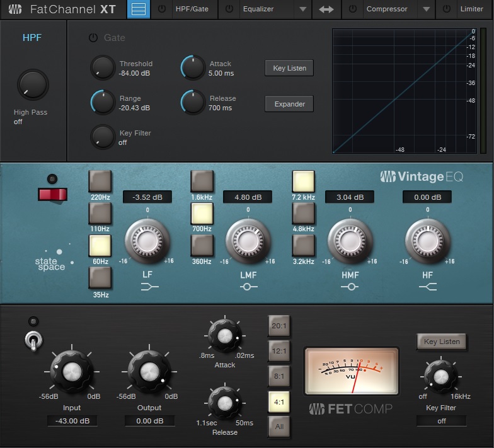
Task: Select 35Hz LF frequency button
Action: (x=100, y=277)
